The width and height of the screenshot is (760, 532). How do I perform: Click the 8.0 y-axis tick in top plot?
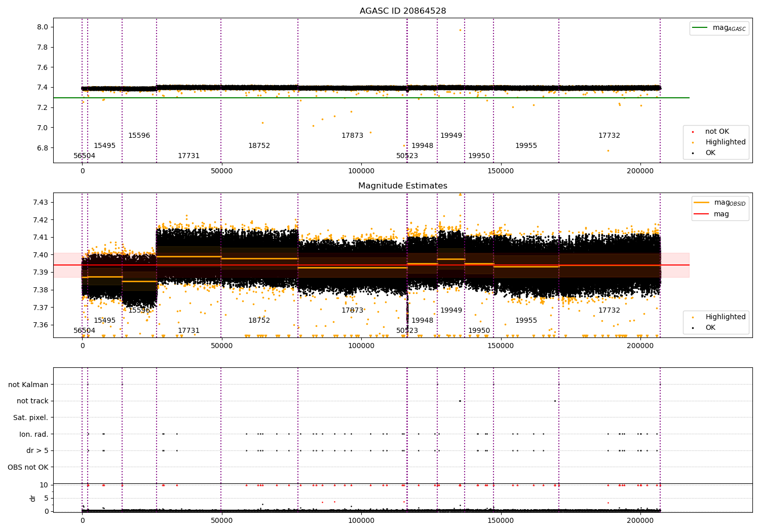coord(43,27)
